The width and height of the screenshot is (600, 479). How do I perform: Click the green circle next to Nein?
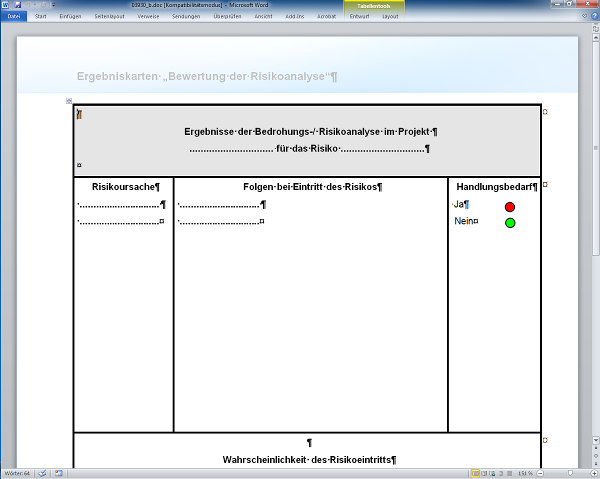point(510,222)
